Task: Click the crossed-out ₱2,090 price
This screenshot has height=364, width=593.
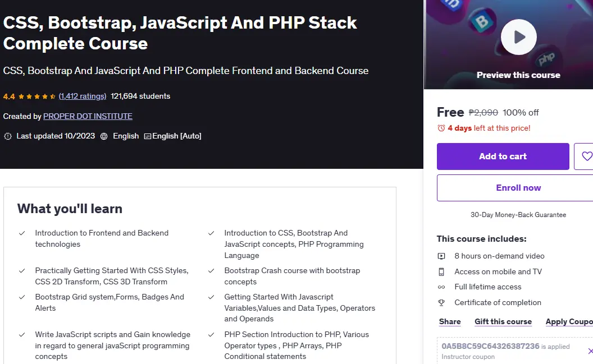Action: pyautogui.click(x=483, y=113)
